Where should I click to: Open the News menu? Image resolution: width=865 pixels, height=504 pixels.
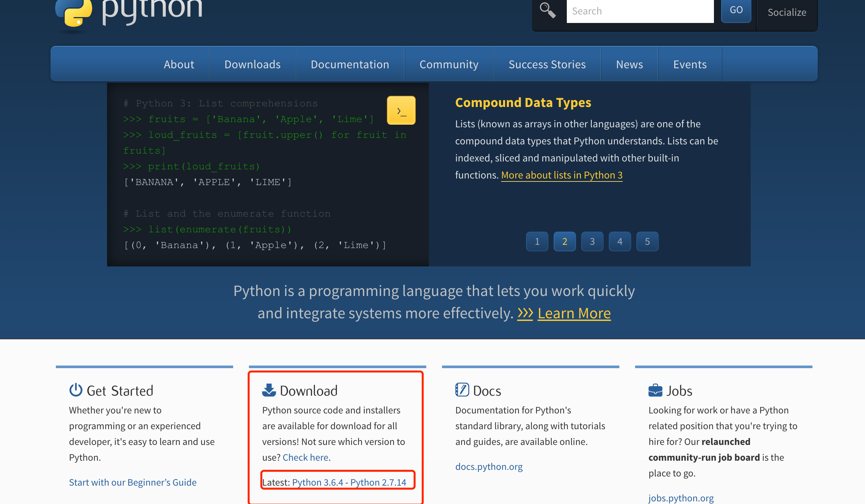tap(629, 64)
